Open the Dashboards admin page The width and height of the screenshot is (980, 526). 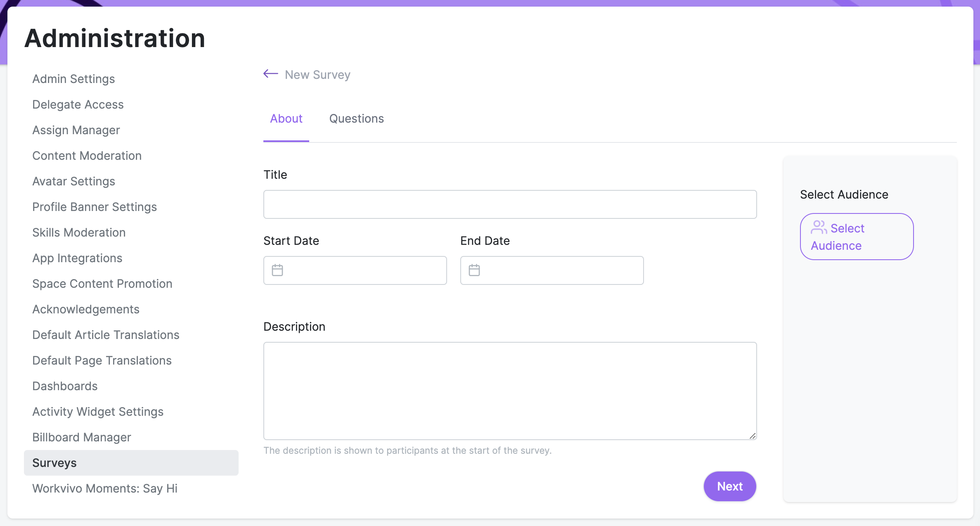click(65, 386)
